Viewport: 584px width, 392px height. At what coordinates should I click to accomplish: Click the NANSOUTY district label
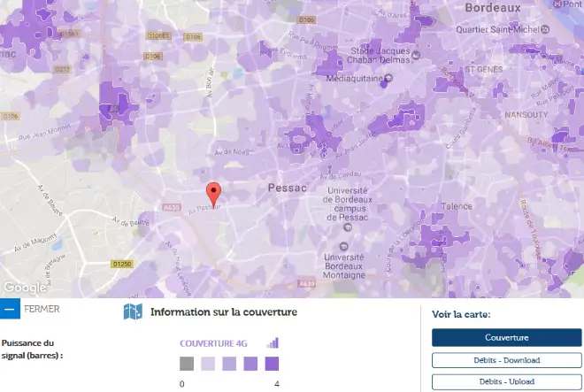526,115
